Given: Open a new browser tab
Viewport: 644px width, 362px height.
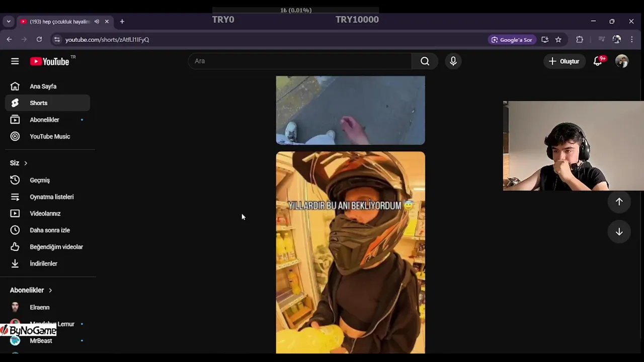Looking at the screenshot, I should tap(122, 22).
